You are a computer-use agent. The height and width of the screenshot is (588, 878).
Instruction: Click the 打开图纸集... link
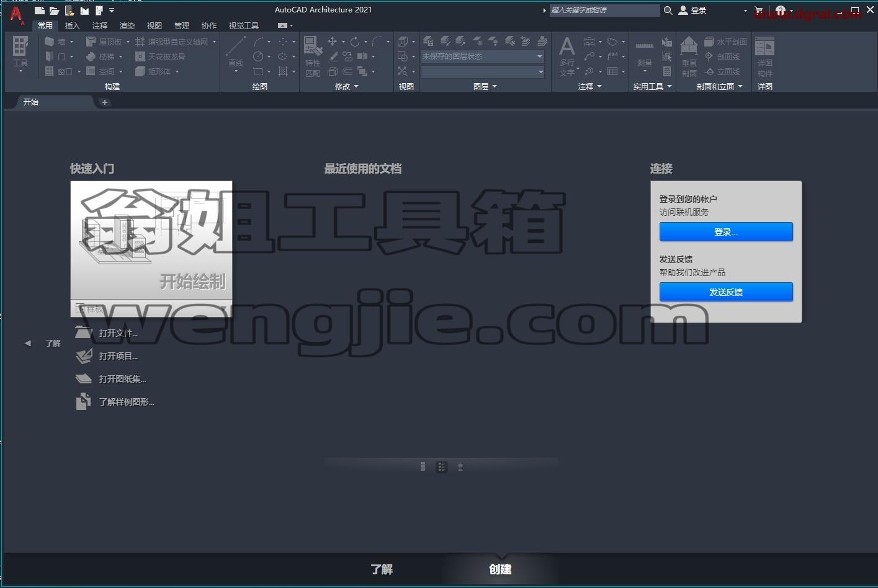(x=110, y=379)
